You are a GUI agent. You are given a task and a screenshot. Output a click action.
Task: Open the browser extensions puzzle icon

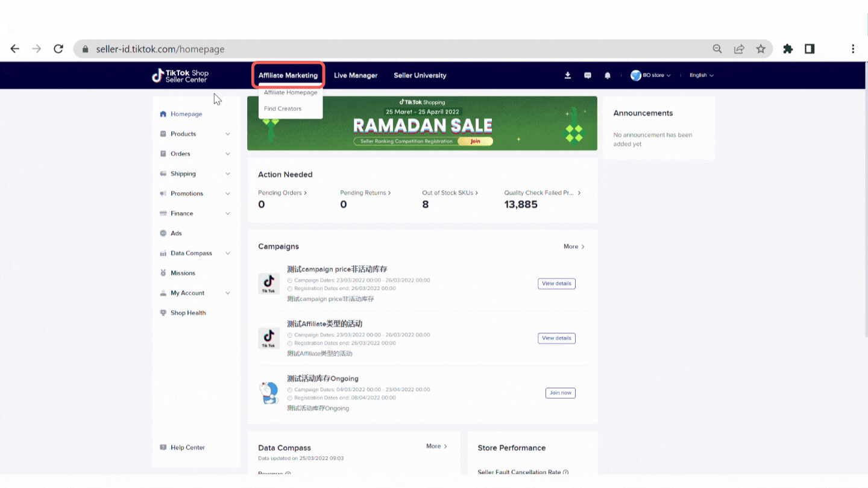tap(788, 49)
